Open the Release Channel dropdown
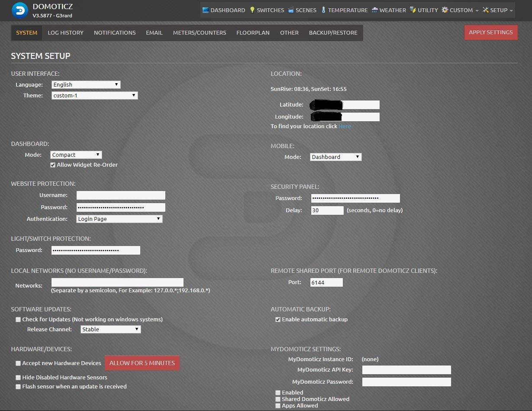The width and height of the screenshot is (532, 411). click(111, 329)
